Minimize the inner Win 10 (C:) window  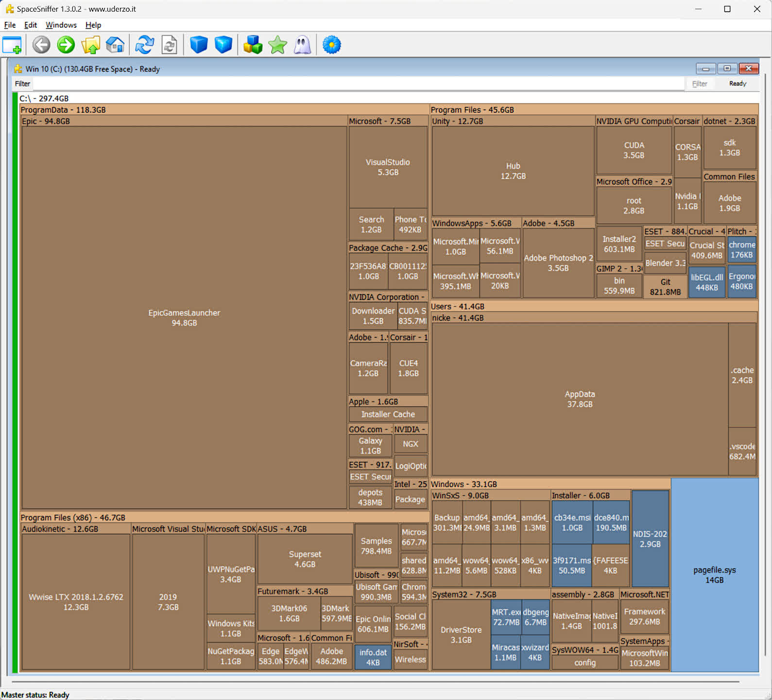click(706, 69)
